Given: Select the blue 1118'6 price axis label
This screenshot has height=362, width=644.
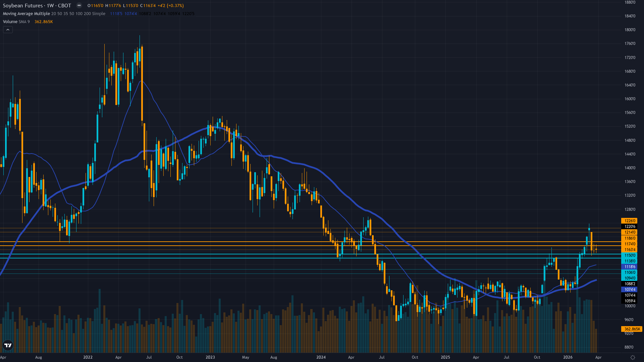Looking at the screenshot, I should point(630,267).
